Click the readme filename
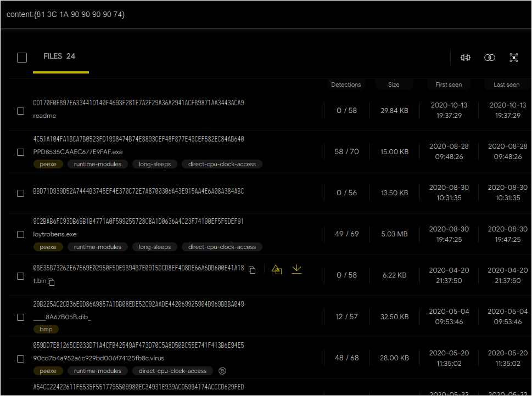Screen dimensions: 532x396 tap(44, 116)
